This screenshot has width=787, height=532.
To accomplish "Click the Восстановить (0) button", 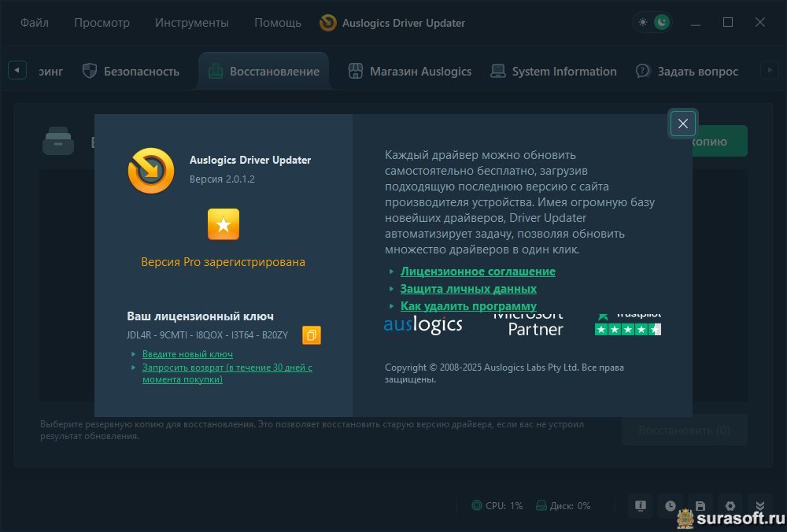I will (x=684, y=430).
